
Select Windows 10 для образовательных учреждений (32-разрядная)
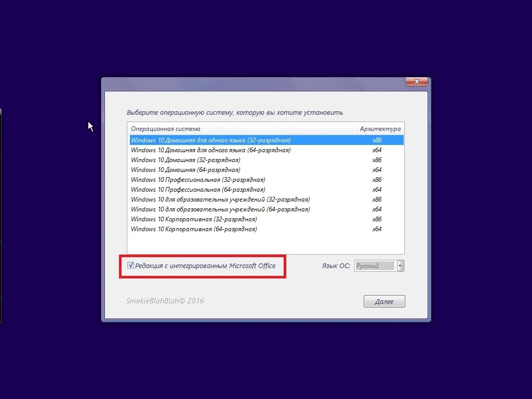coord(267,199)
